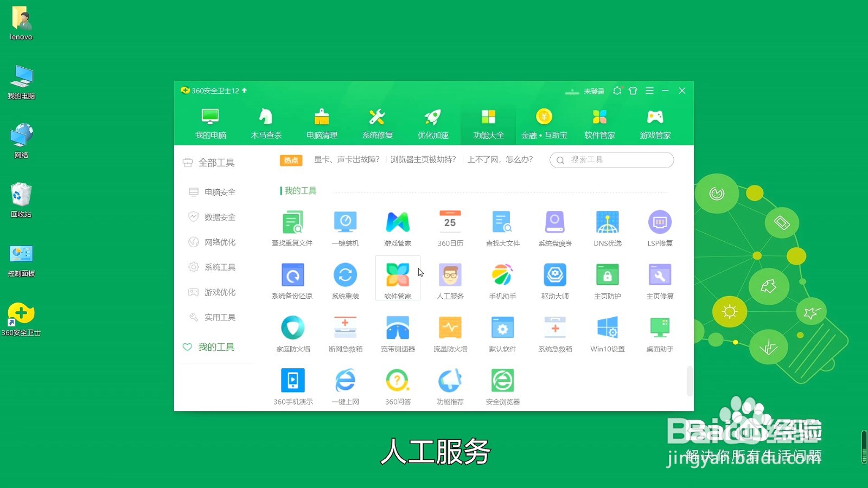Switch to the 系统修复 tab

click(x=378, y=124)
